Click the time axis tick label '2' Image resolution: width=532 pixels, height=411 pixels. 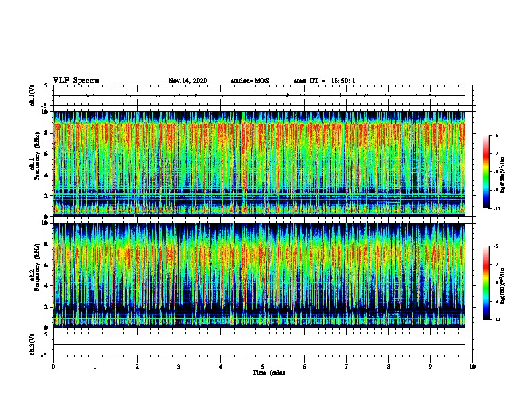click(x=137, y=366)
